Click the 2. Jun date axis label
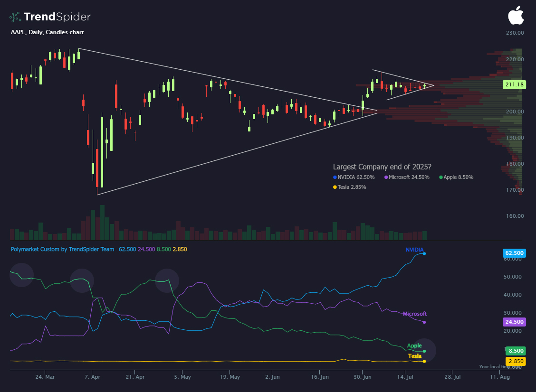This screenshot has width=536, height=392. (x=272, y=377)
